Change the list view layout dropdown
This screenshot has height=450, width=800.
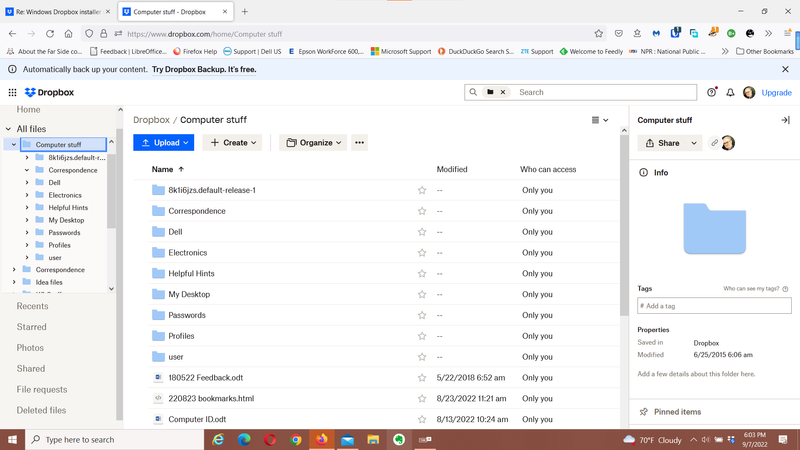pyautogui.click(x=599, y=120)
